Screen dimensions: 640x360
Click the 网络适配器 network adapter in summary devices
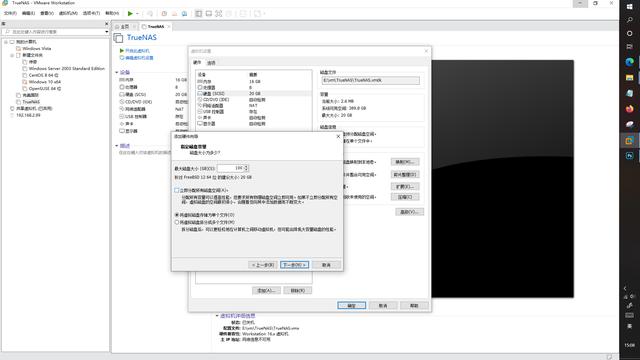pos(135,109)
